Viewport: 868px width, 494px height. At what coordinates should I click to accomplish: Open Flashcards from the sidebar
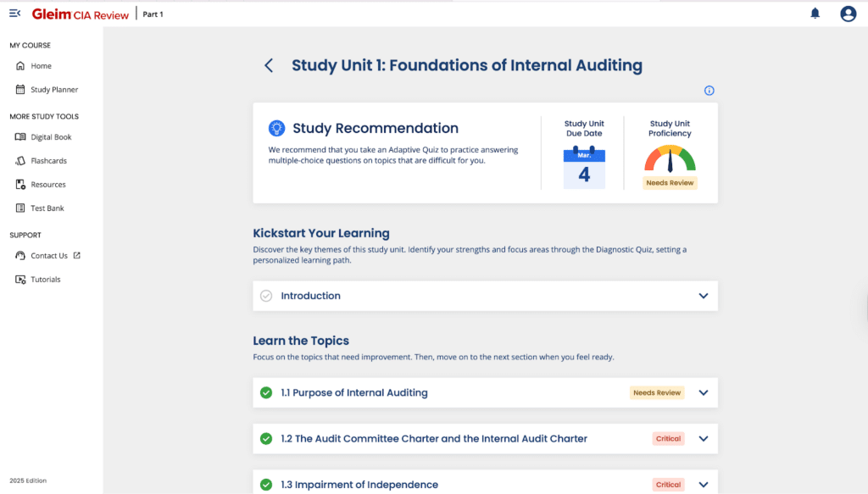point(48,161)
